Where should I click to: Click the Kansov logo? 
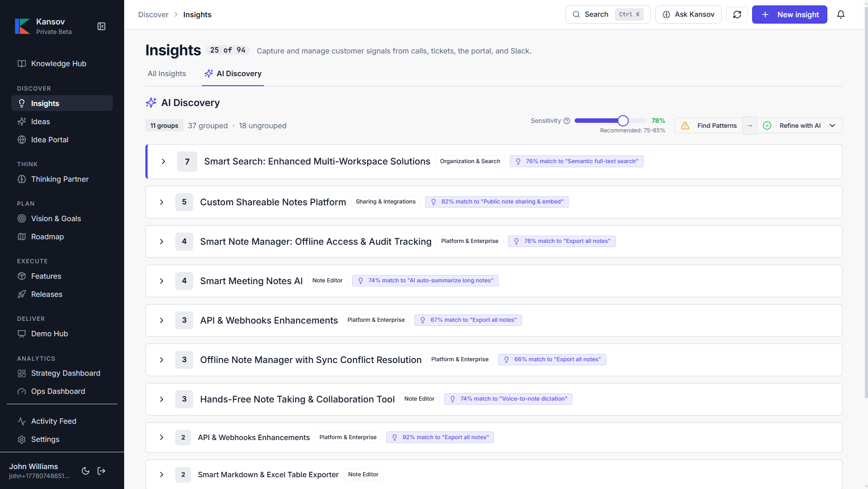(22, 26)
